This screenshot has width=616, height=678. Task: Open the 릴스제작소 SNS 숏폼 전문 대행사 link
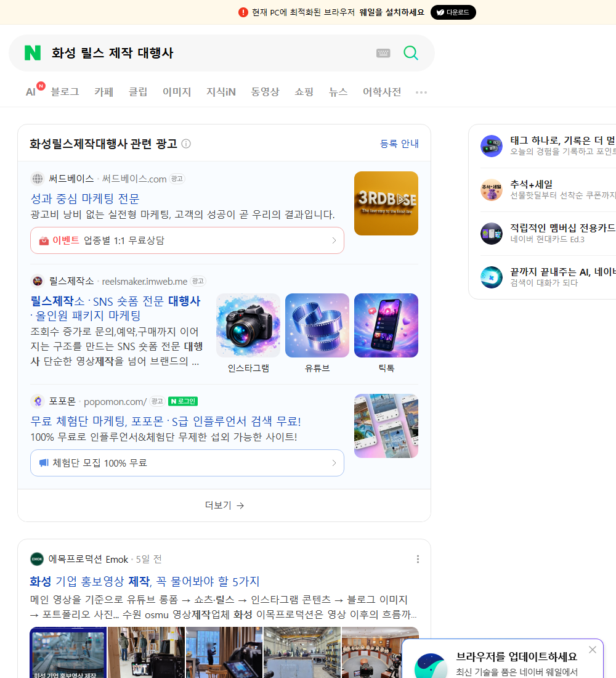pyautogui.click(x=115, y=308)
